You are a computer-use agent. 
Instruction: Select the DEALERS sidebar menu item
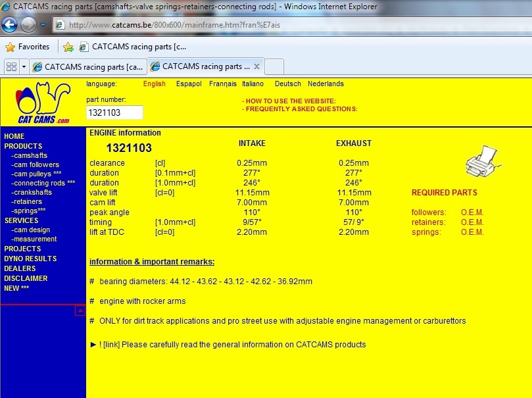(x=20, y=268)
